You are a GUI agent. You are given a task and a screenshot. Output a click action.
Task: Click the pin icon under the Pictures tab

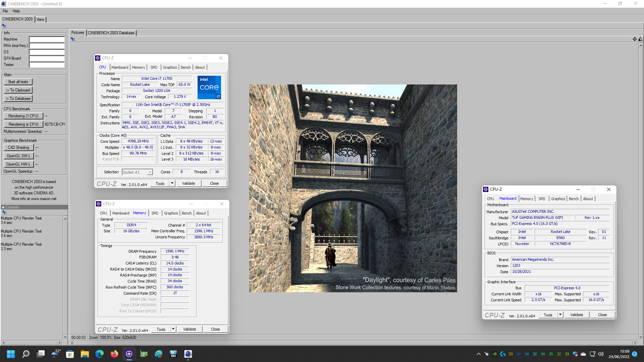73,39
